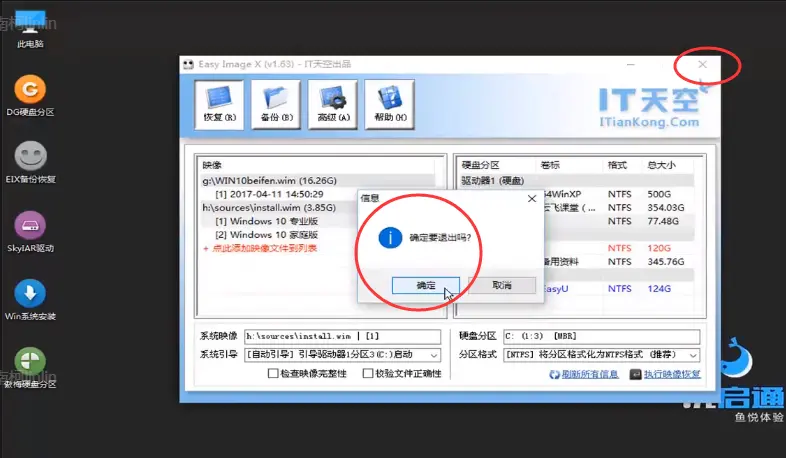
Task: Open Win系统安装 desktop shortcut
Action: [30, 300]
